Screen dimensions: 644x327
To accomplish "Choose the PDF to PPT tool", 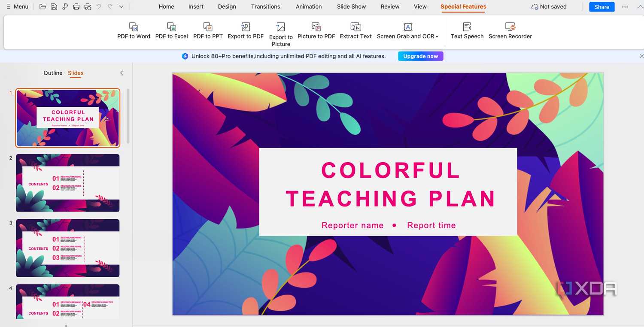I will pyautogui.click(x=208, y=31).
